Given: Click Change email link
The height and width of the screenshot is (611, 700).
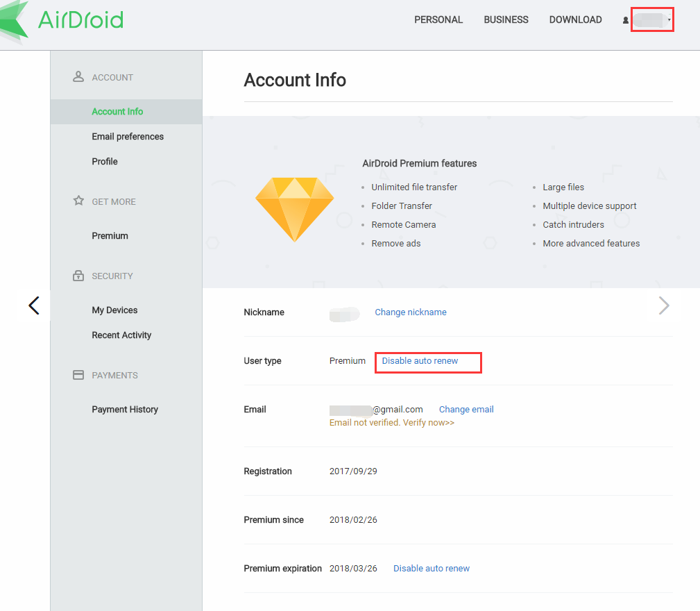Looking at the screenshot, I should pyautogui.click(x=466, y=409).
